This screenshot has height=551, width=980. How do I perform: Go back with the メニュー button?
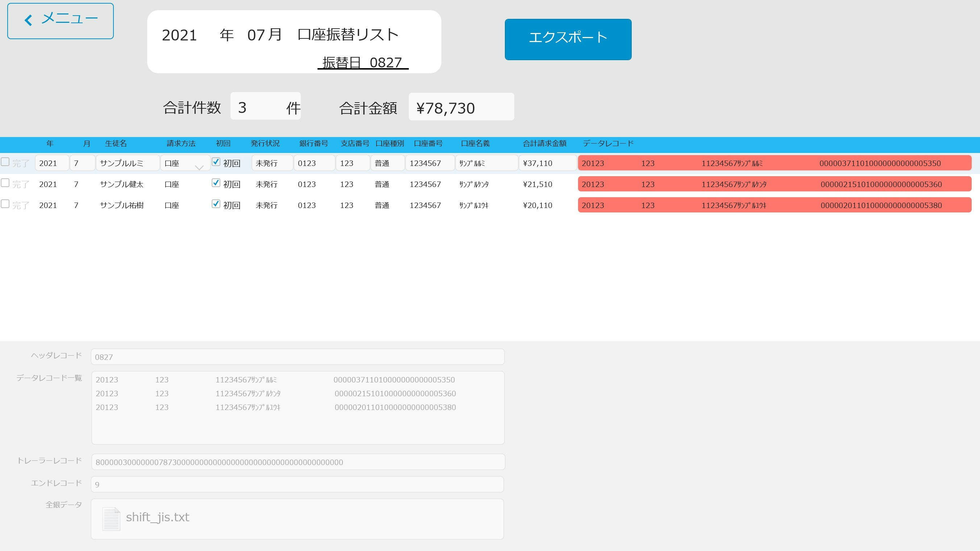(61, 21)
